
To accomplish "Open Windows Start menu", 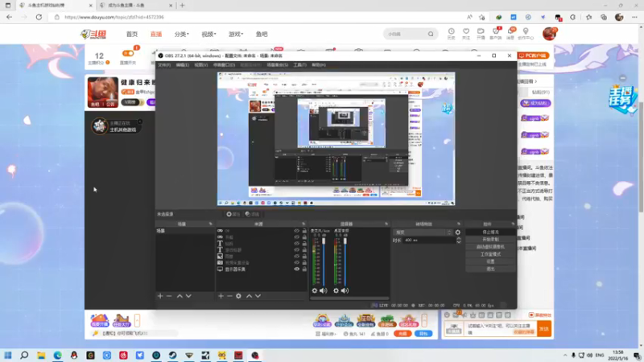I will tap(8, 355).
